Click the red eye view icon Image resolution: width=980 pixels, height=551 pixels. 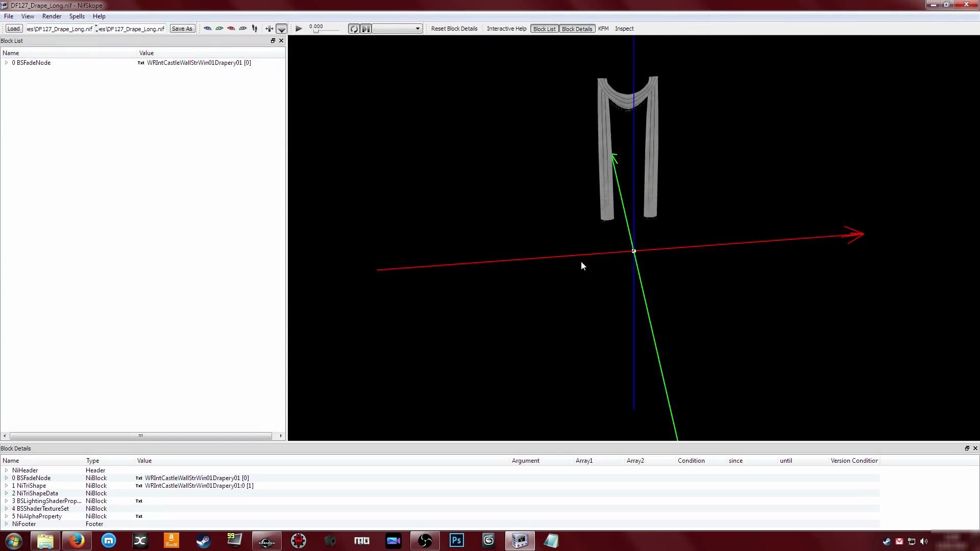[231, 29]
